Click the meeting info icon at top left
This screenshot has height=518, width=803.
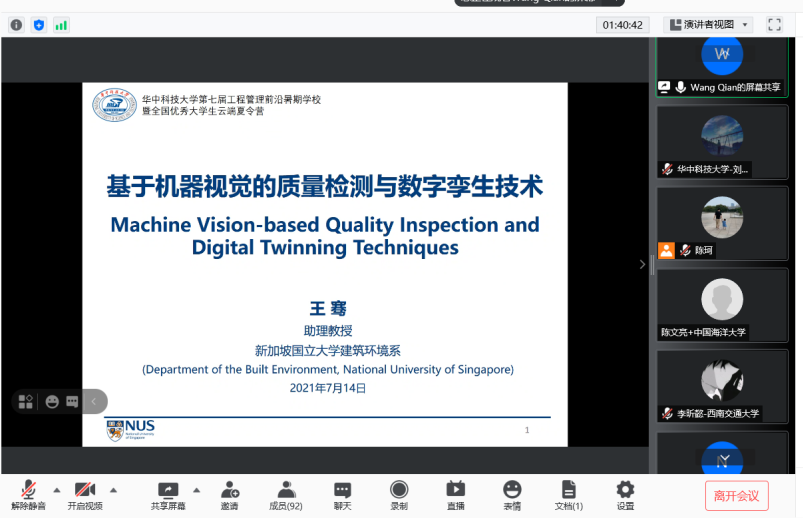pos(16,24)
